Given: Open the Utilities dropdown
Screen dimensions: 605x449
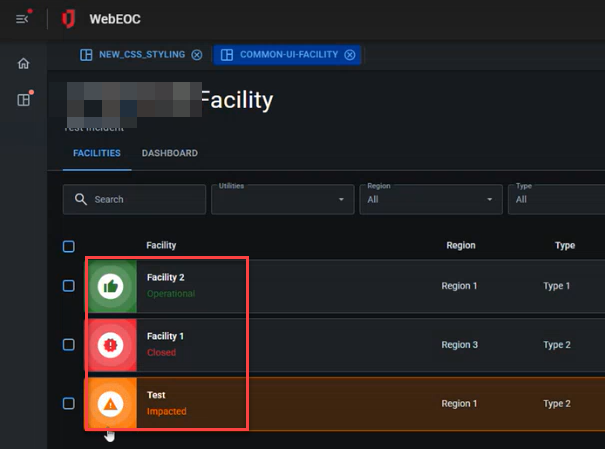Looking at the screenshot, I should pos(283,199).
